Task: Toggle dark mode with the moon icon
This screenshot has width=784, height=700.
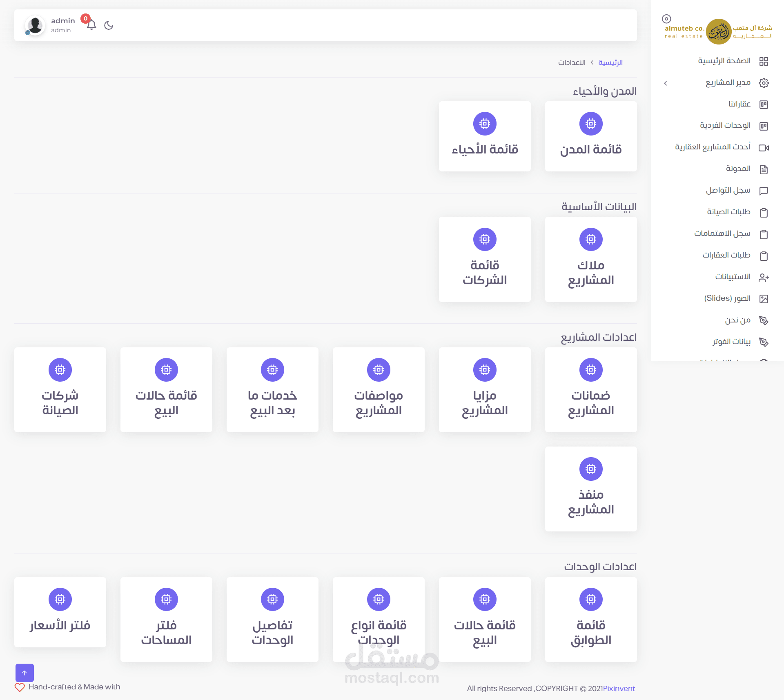Action: pyautogui.click(x=109, y=25)
